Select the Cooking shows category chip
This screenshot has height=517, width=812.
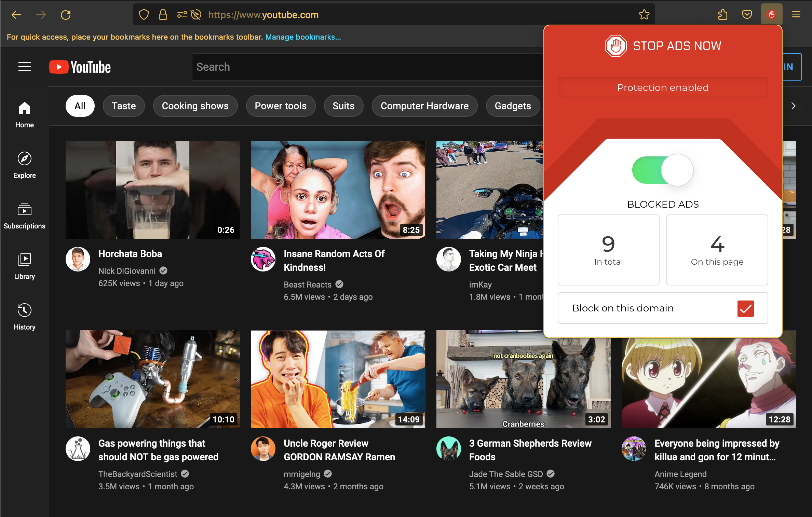pyautogui.click(x=195, y=106)
